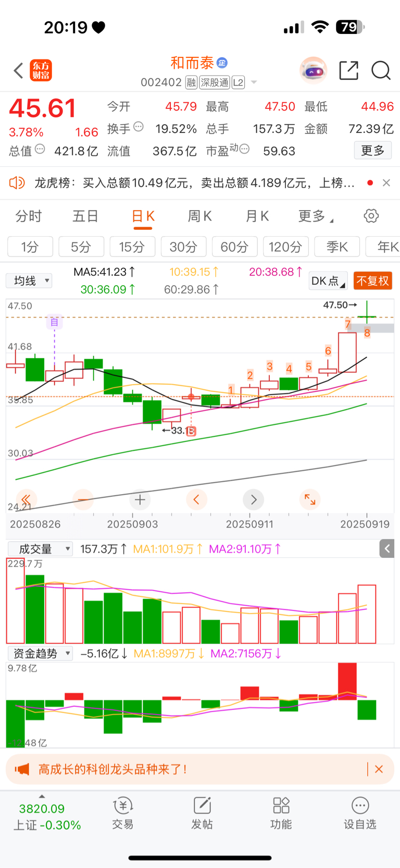Tap the 深股通 badge
The width and height of the screenshot is (400, 868).
215,82
